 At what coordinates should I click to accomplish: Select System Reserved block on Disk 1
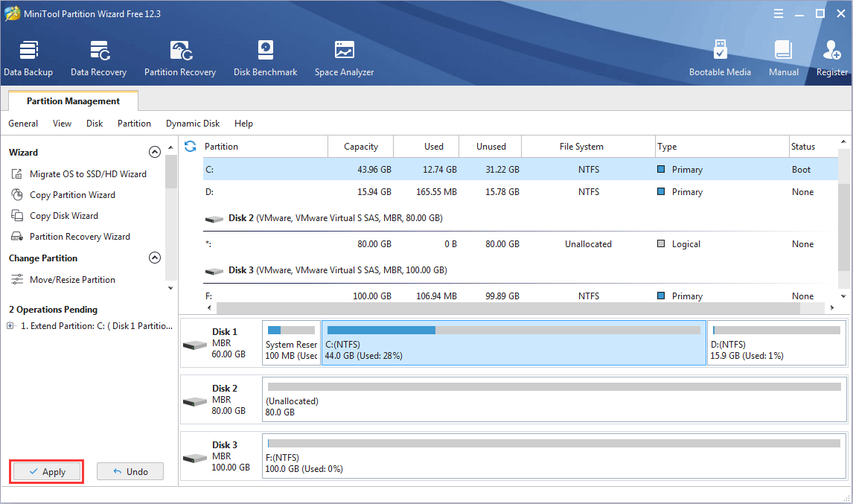click(292, 343)
